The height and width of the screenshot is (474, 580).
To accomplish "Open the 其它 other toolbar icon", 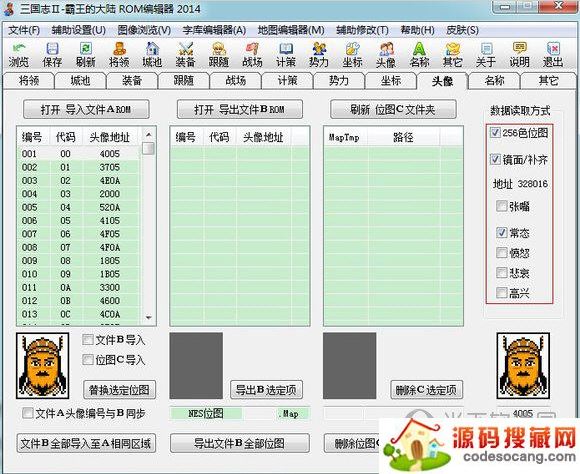I will click(x=452, y=55).
